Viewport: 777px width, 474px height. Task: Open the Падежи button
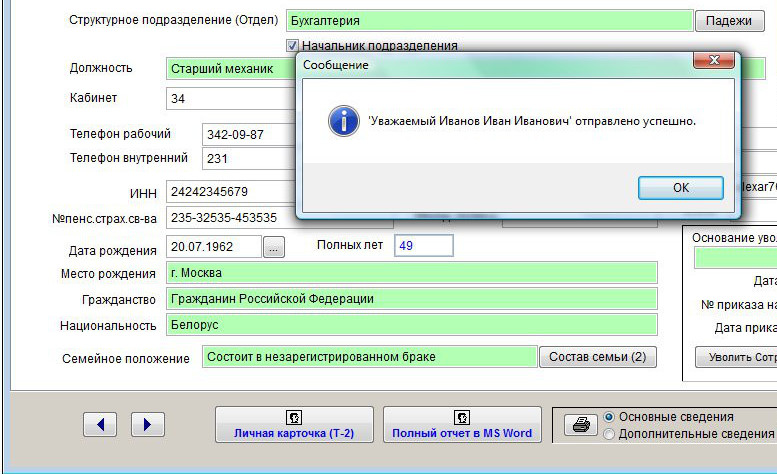pos(729,21)
